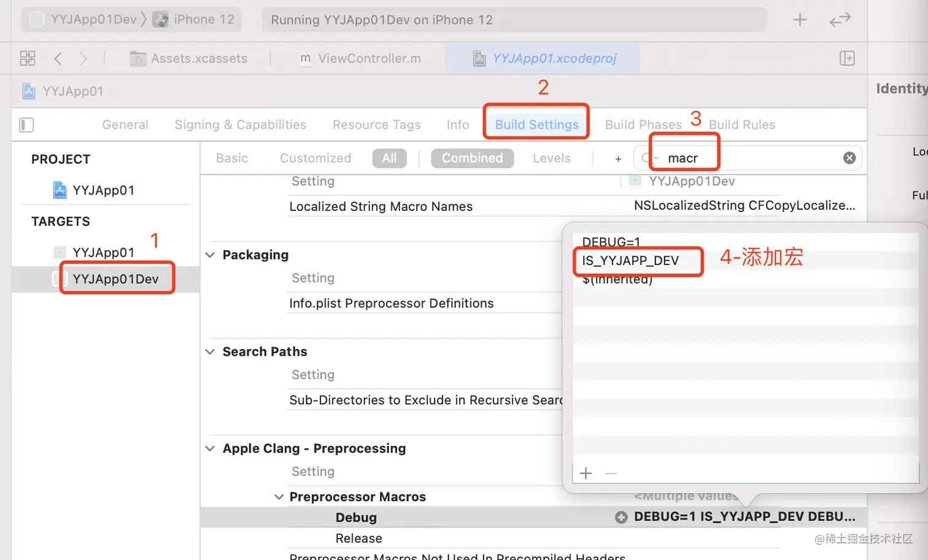This screenshot has height=560, width=928.
Task: Click the code review arrows icon
Action: (840, 20)
